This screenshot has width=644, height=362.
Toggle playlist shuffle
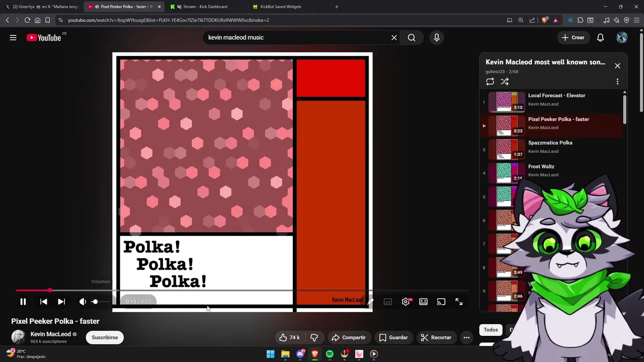[505, 81]
